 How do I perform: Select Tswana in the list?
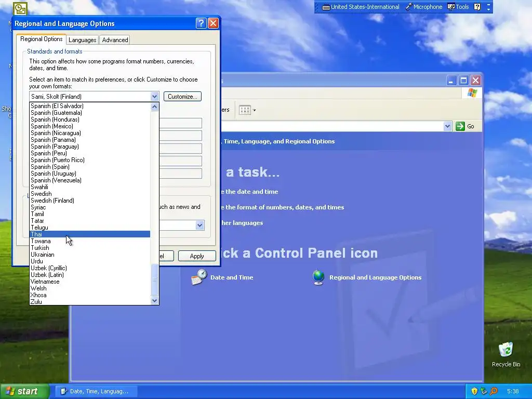pyautogui.click(x=90, y=241)
